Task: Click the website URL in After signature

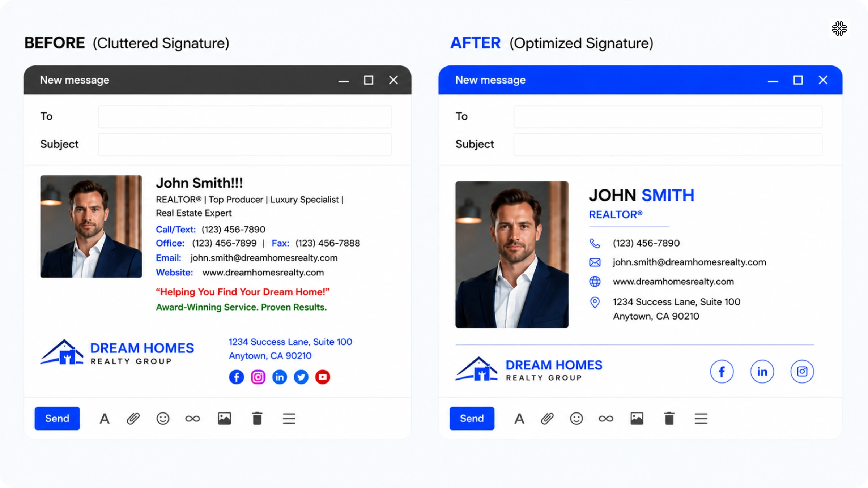Action: (673, 282)
